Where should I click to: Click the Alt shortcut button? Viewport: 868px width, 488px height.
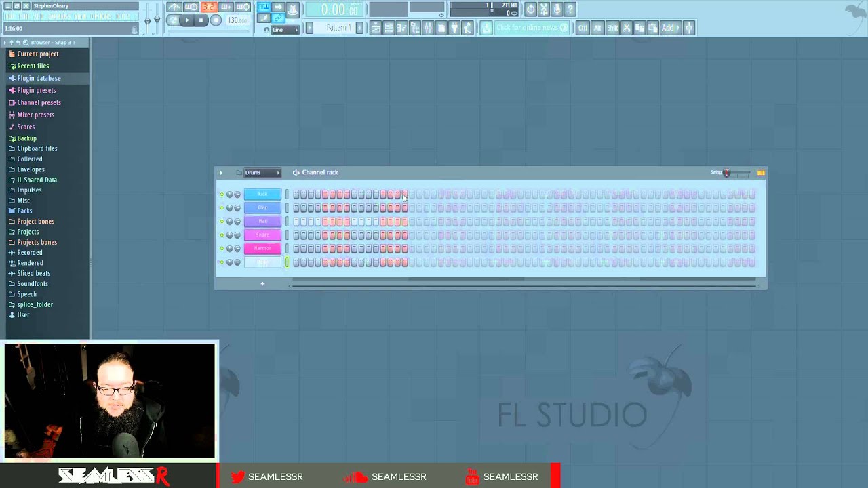[597, 28]
